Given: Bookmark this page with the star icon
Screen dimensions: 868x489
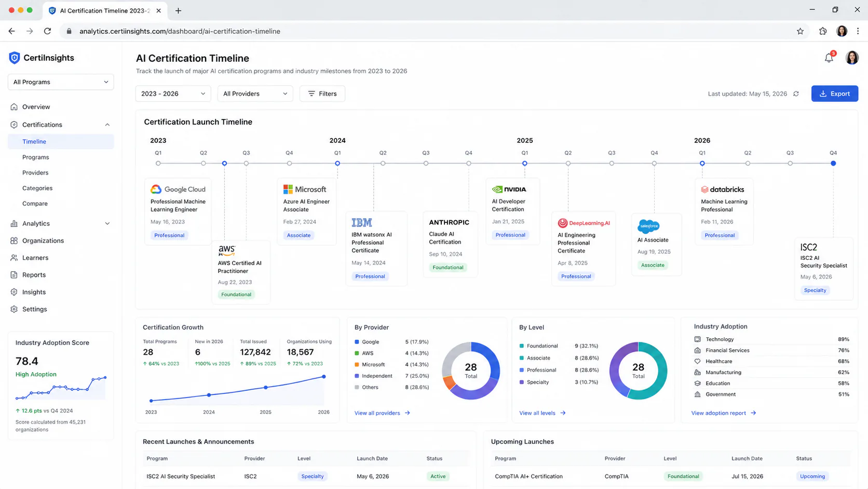Looking at the screenshot, I should click(x=801, y=31).
